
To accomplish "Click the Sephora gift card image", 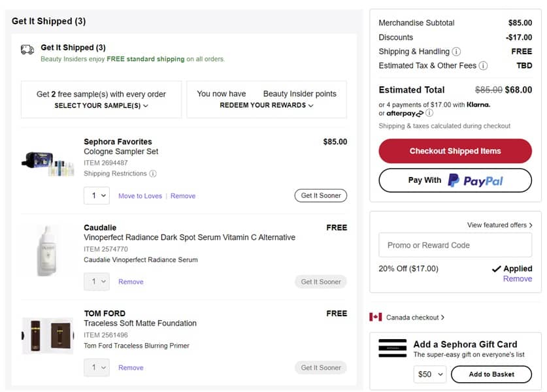I will [x=392, y=348].
